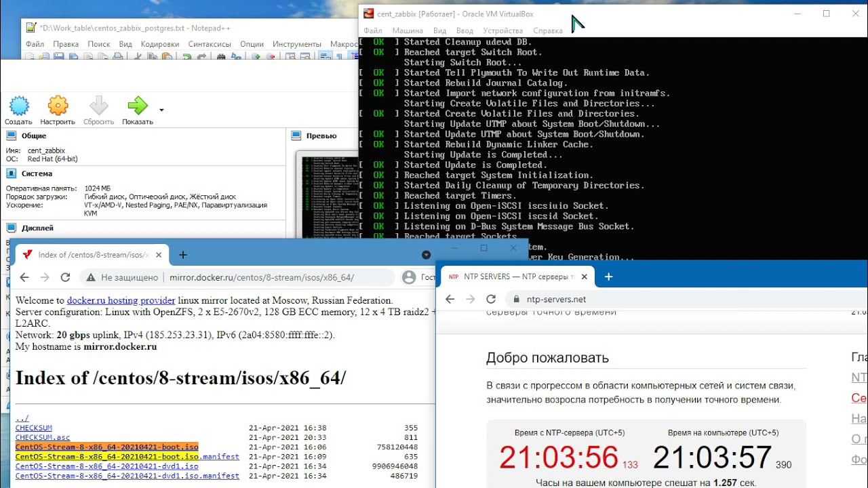The image size is (868, 488).
Task: Click the 9906946048 file size value
Action: (395, 466)
